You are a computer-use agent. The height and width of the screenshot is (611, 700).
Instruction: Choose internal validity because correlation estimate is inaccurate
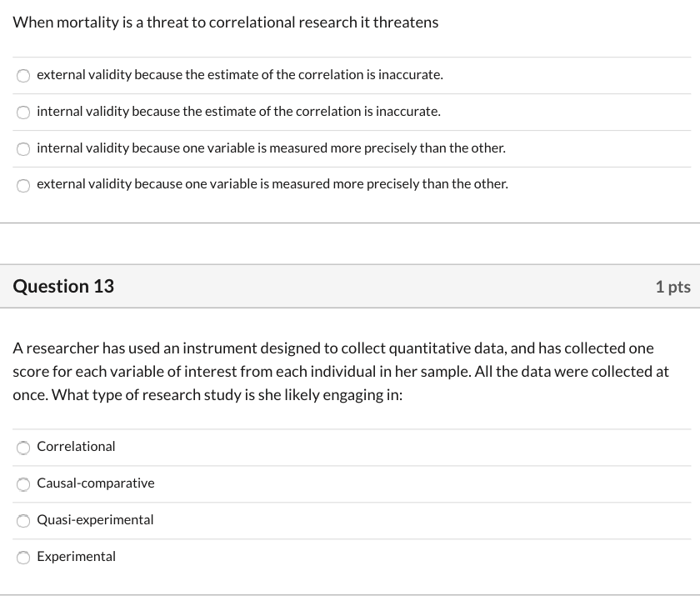tap(22, 112)
